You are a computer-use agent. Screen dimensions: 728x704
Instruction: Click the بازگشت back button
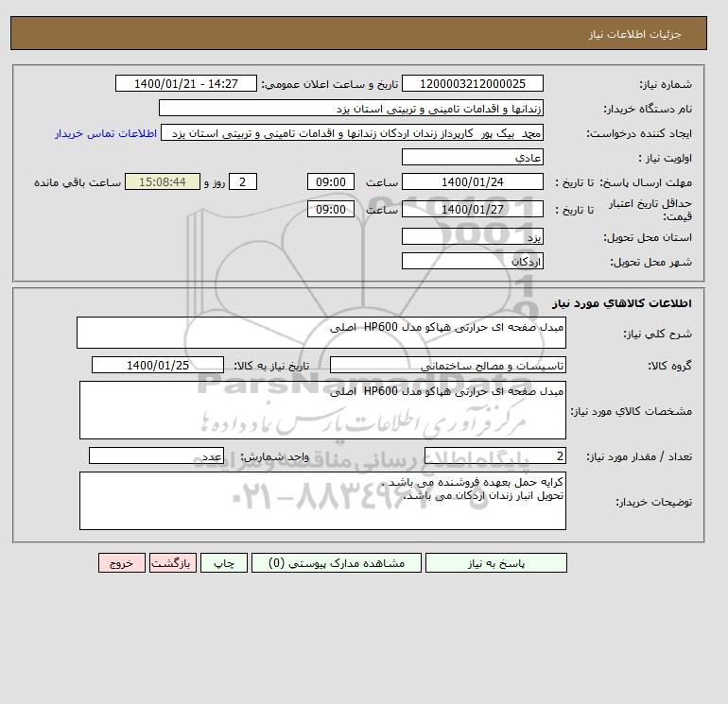tap(173, 563)
